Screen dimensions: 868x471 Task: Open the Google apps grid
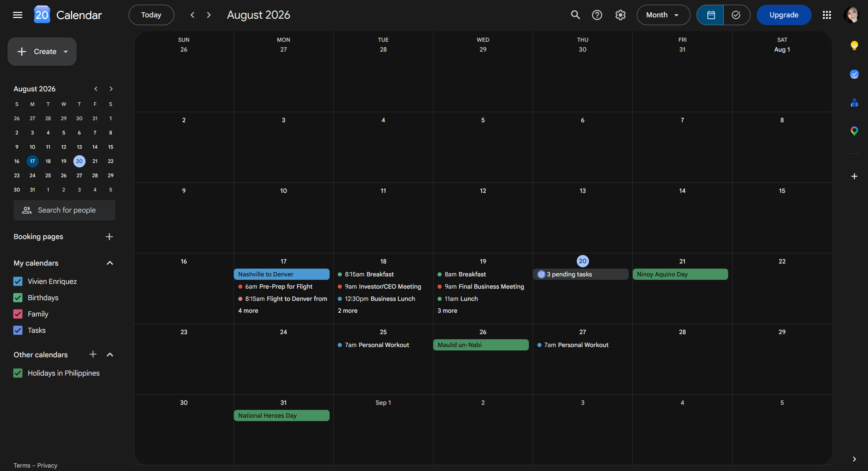[x=827, y=15]
